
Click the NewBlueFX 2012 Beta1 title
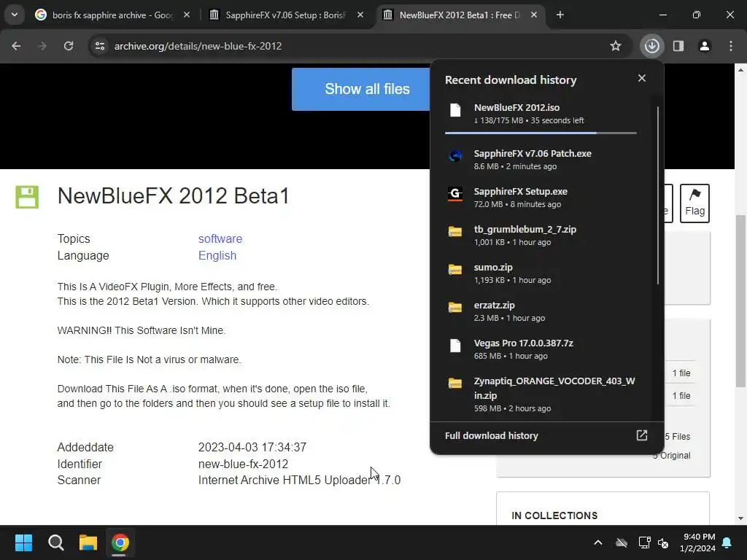click(174, 196)
